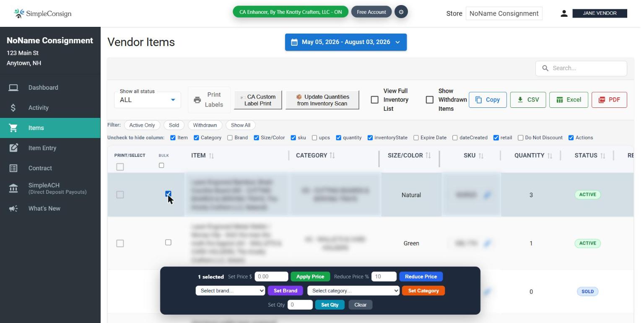
Task: Sort by Quantity column arrows
Action: pyautogui.click(x=550, y=156)
